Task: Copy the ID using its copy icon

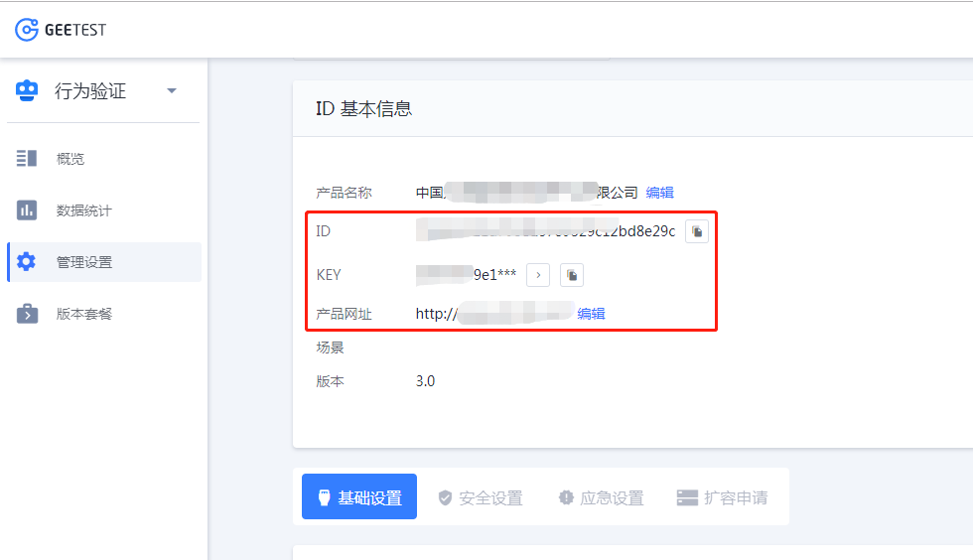Action: pos(697,231)
